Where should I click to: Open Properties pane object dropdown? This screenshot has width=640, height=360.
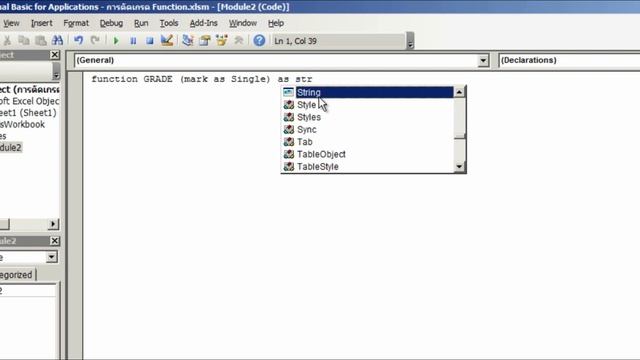[x=52, y=257]
